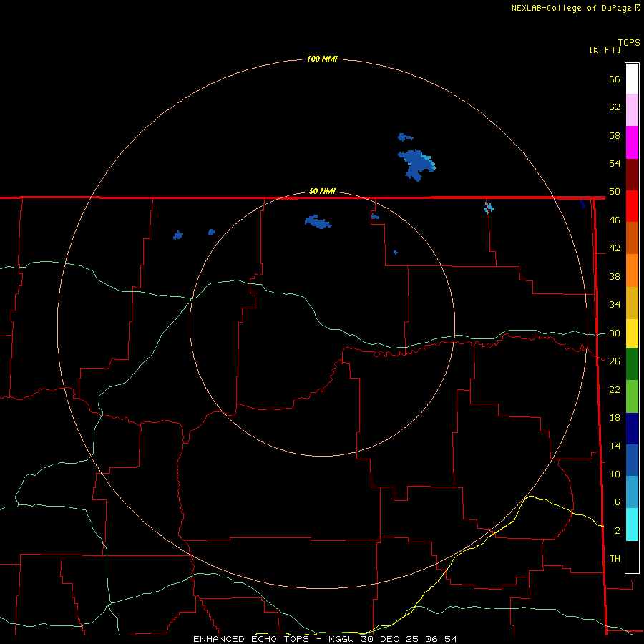The height and width of the screenshot is (644, 644).
Task: Click the dark navy legend swatch
Action: 632,429
